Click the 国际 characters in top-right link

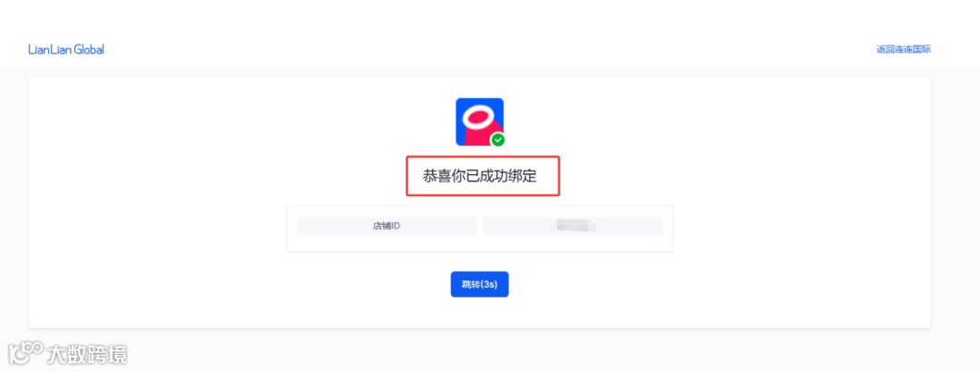[922, 49]
